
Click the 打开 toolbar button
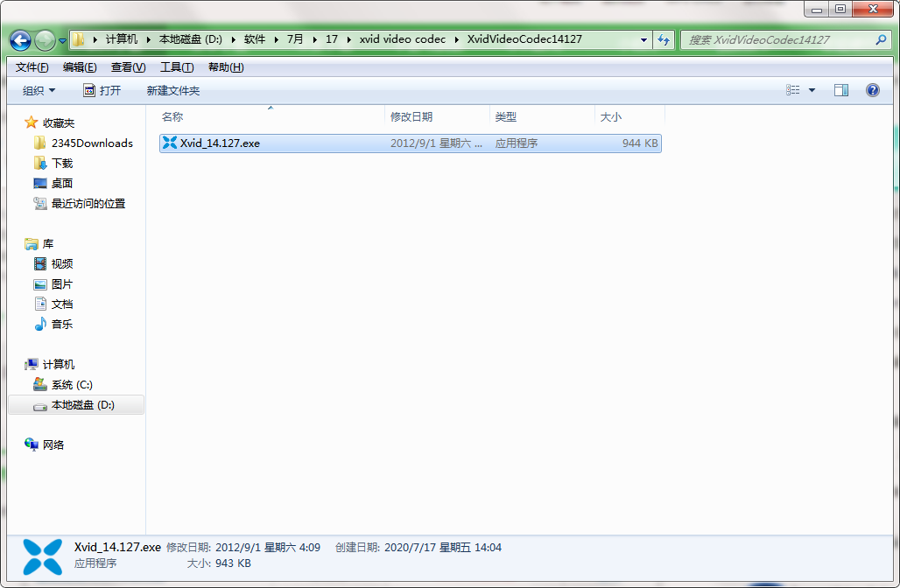click(102, 90)
